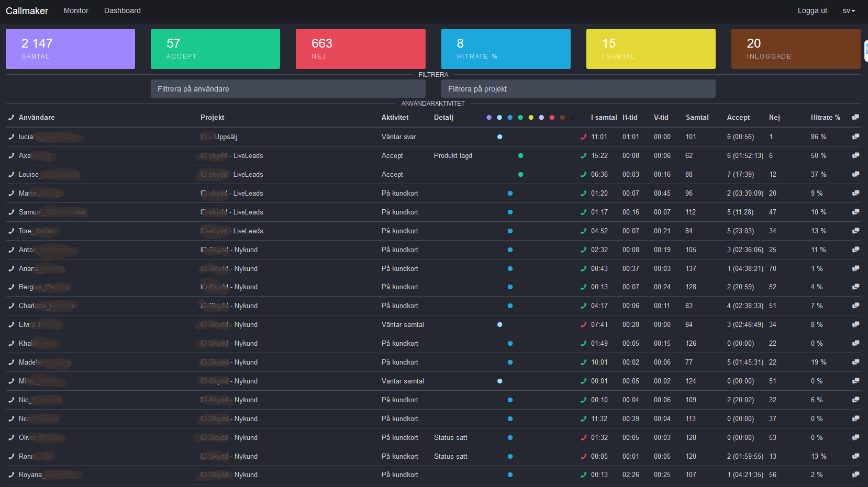Click the speech bubble icon on Louise's row
Screen dimensions: 868x487
pos(856,174)
